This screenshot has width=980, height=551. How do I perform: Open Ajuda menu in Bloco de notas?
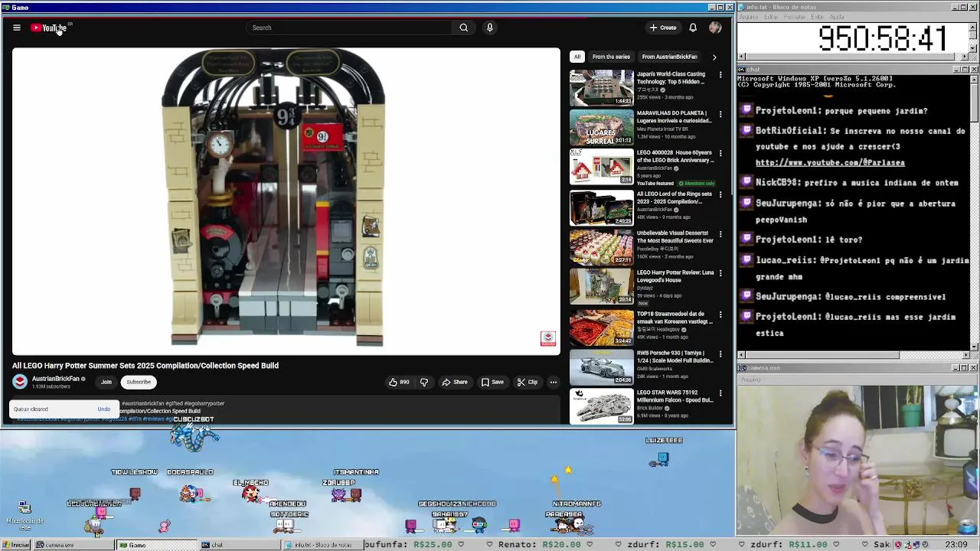[837, 17]
